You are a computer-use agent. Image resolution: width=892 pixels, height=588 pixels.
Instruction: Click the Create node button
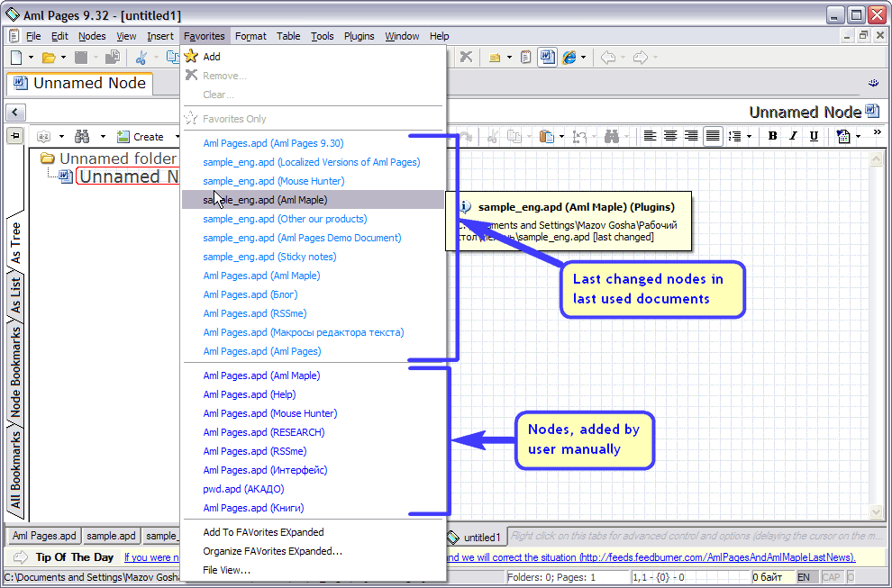point(140,137)
